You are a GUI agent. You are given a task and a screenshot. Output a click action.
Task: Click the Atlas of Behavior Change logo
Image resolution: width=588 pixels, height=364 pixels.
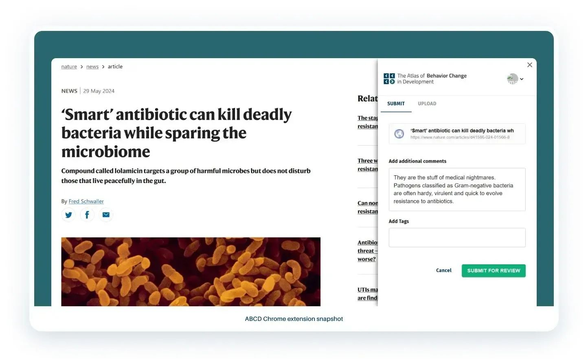pos(389,78)
